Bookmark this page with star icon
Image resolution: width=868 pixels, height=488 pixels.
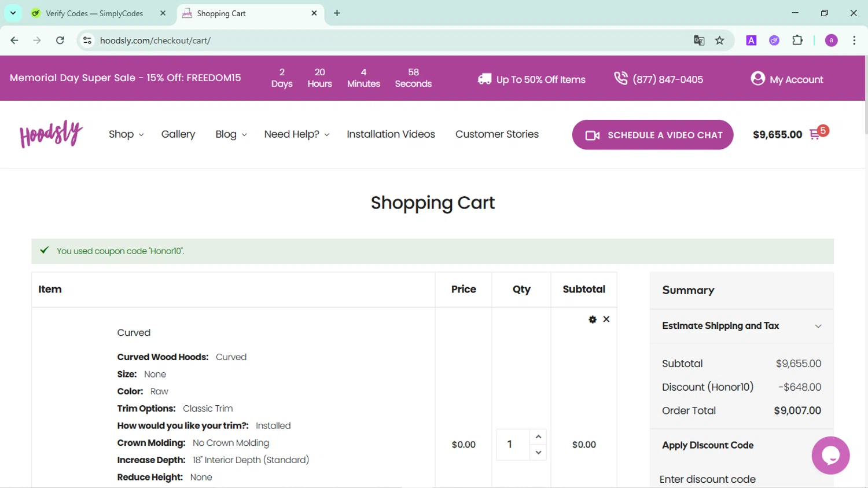coord(720,41)
